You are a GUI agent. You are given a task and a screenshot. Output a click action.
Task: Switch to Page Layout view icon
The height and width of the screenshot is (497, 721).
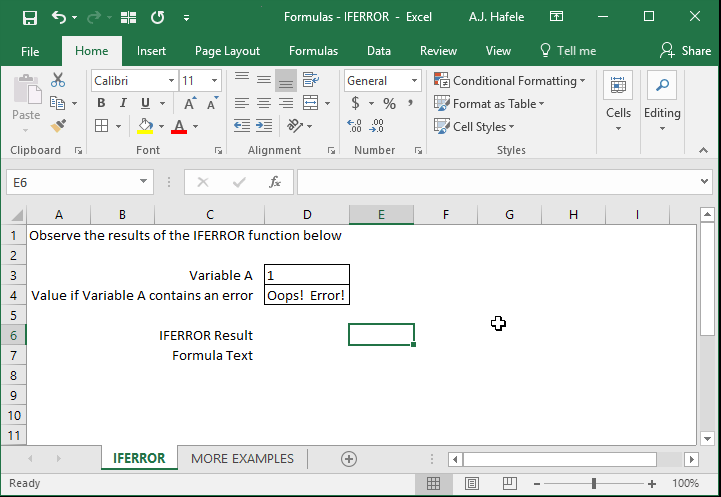click(472, 483)
